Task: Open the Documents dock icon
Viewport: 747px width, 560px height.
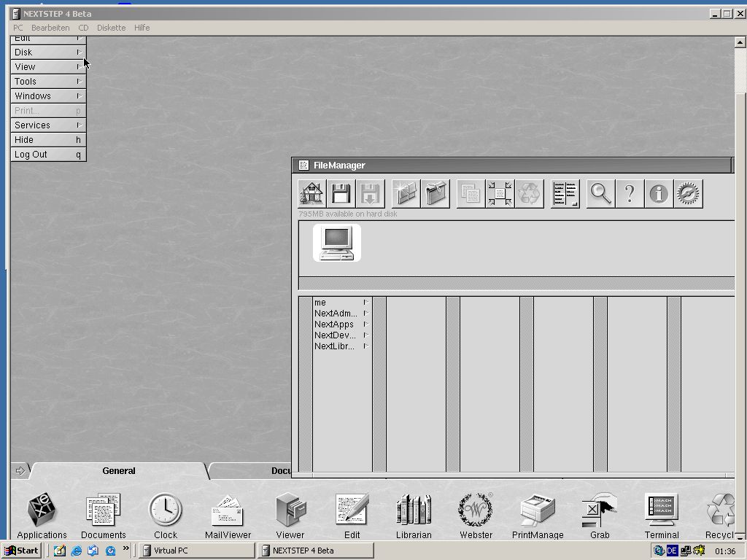Action: (x=104, y=516)
